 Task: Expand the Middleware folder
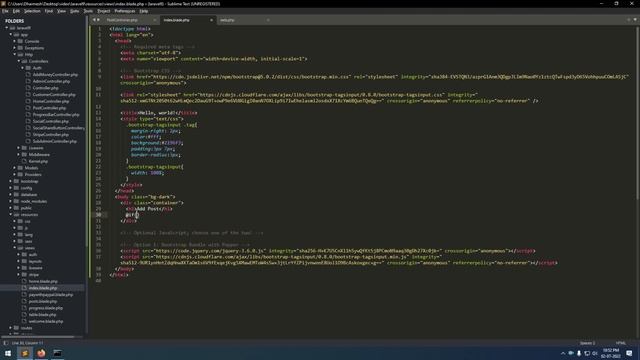coord(19,155)
